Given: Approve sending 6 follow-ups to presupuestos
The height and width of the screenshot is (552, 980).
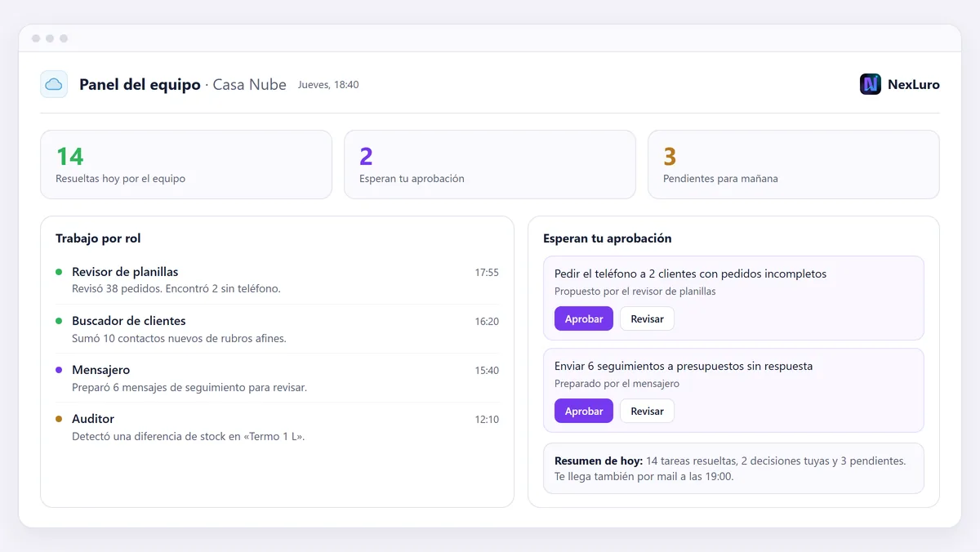Looking at the screenshot, I should (584, 411).
